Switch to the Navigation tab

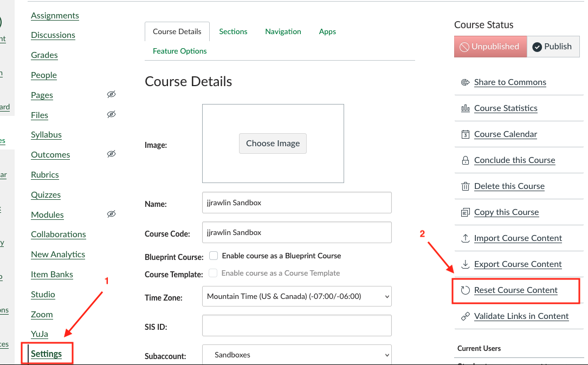283,31
